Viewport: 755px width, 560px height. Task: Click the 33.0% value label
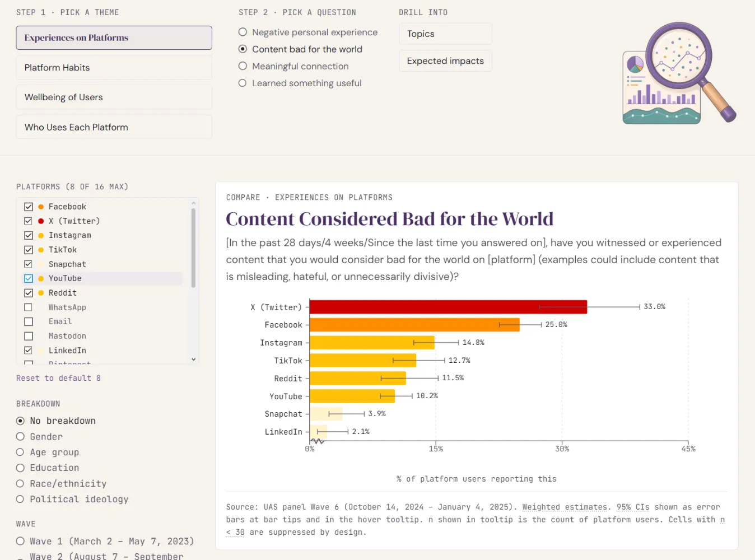(x=654, y=307)
